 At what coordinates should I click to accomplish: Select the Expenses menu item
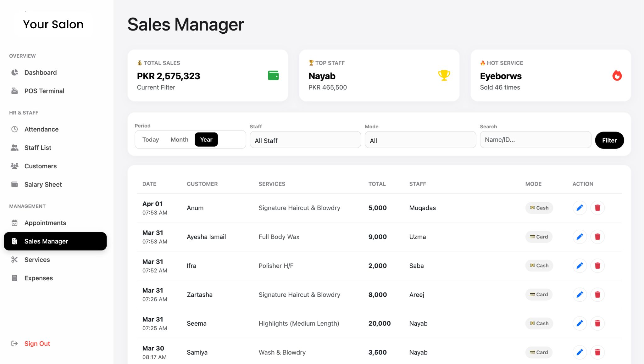coord(38,278)
